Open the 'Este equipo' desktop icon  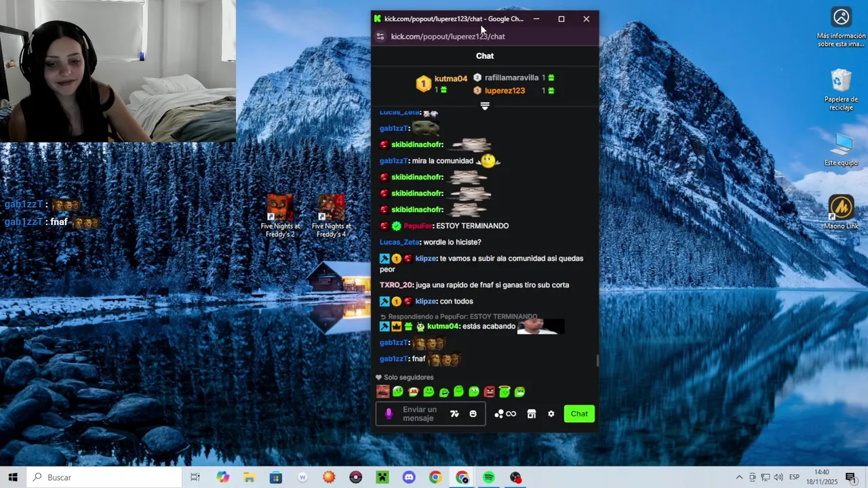pyautogui.click(x=841, y=149)
